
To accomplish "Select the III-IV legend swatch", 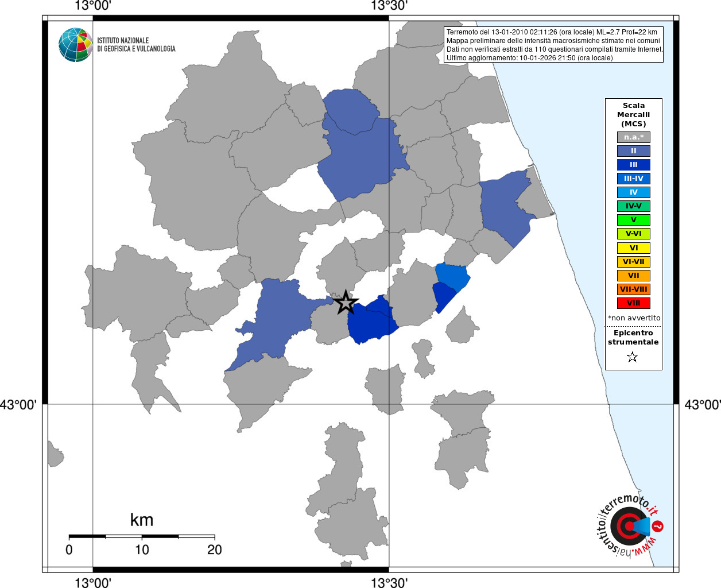I will pyautogui.click(x=634, y=179).
